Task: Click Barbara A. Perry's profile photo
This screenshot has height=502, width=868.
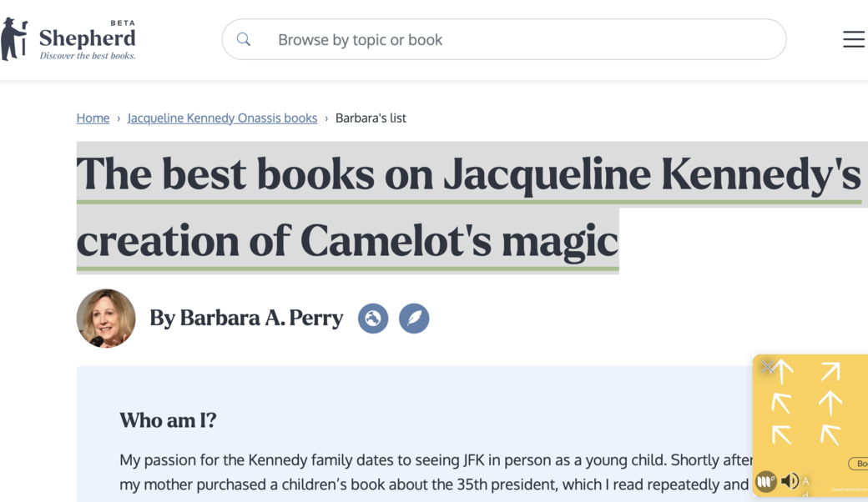Action: tap(106, 319)
